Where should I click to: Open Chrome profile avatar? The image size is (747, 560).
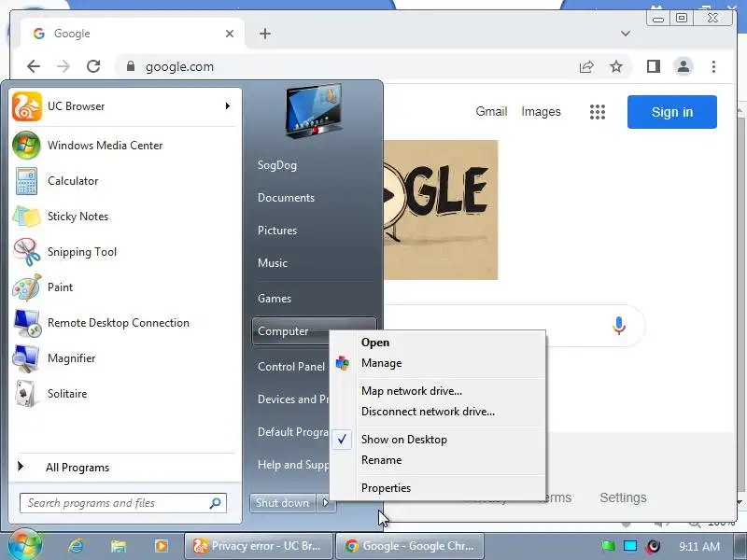[684, 66]
